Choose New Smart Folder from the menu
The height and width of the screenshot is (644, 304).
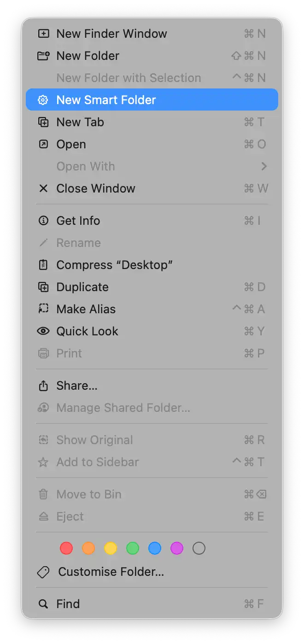(106, 100)
